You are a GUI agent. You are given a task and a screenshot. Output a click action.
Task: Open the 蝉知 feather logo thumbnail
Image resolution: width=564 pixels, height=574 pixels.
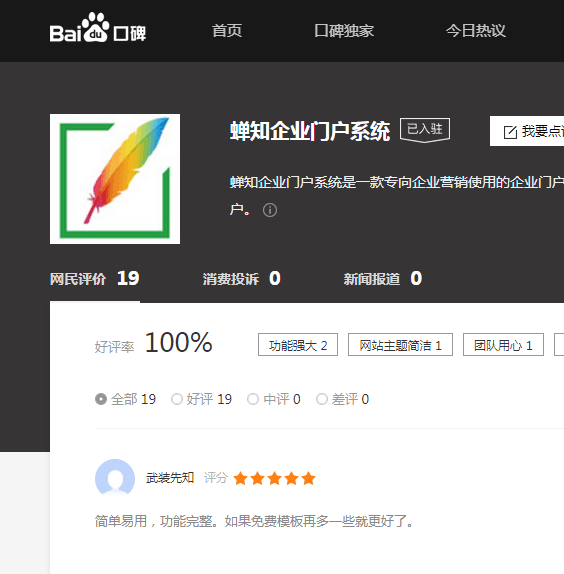tap(115, 179)
